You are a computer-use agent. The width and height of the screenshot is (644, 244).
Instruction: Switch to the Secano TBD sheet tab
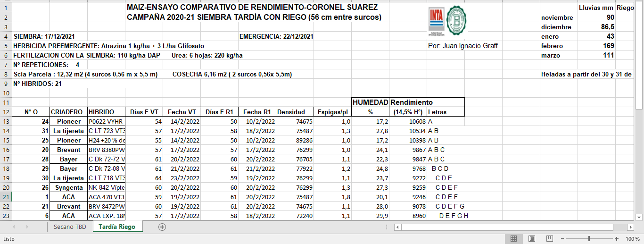[70, 227]
